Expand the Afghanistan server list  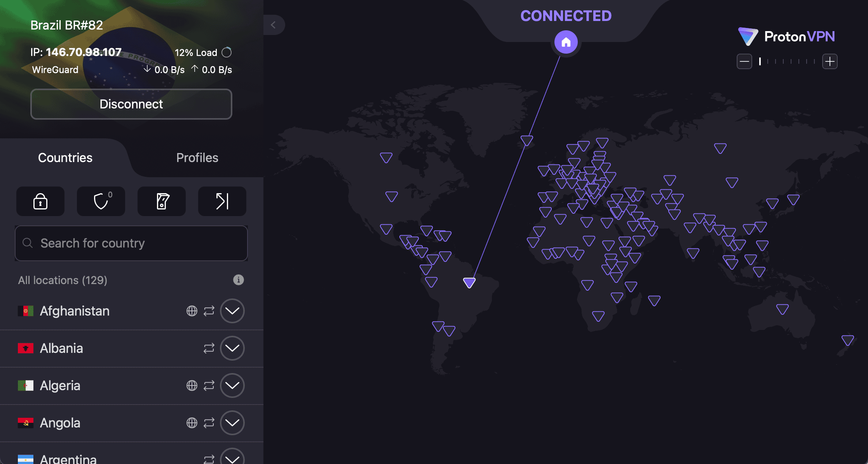click(232, 311)
